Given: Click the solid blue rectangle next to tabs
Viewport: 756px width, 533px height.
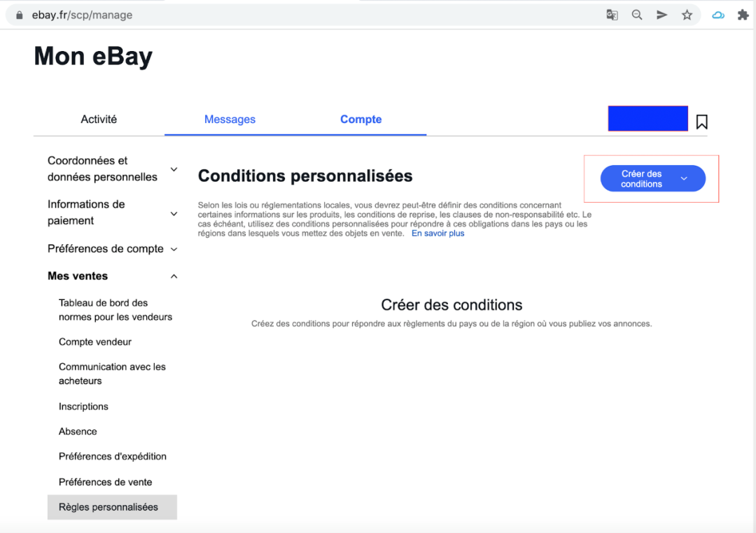Looking at the screenshot, I should point(647,118).
